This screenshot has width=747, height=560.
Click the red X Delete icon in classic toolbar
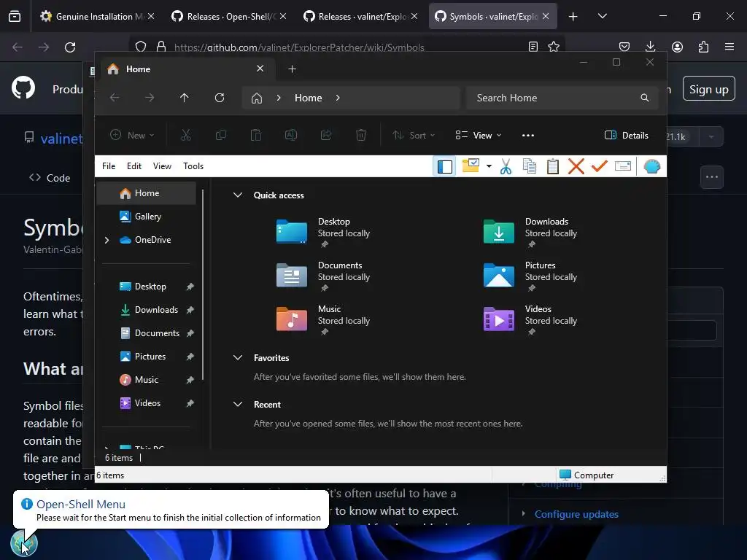[576, 166]
